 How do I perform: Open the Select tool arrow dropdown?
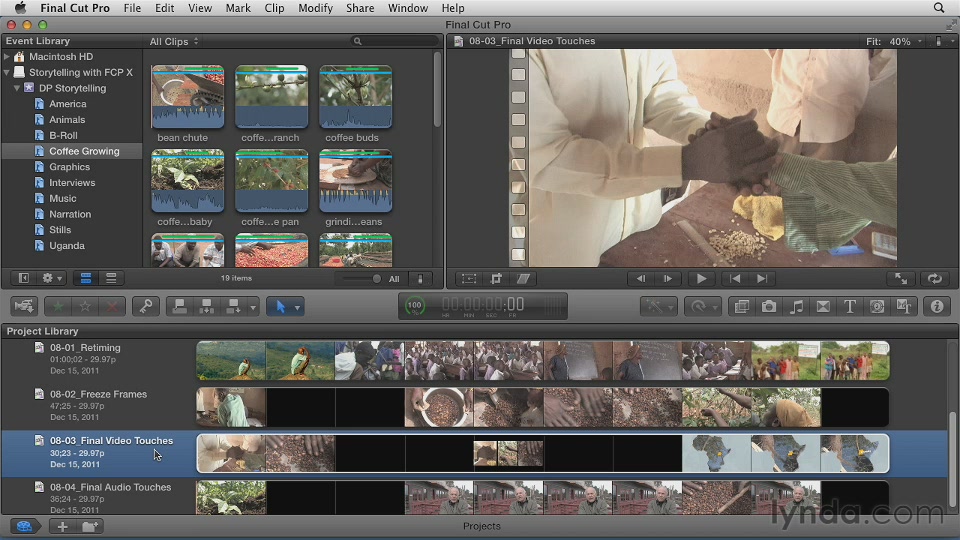297,307
